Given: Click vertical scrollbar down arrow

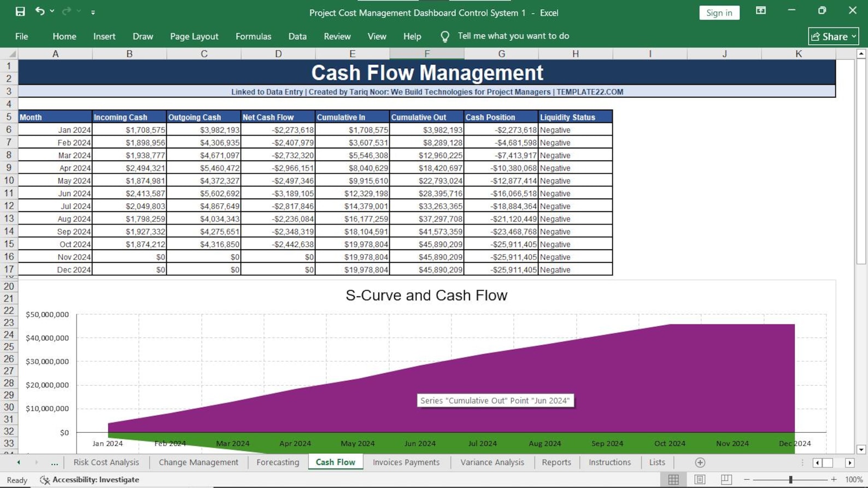Looking at the screenshot, I should click(x=861, y=450).
